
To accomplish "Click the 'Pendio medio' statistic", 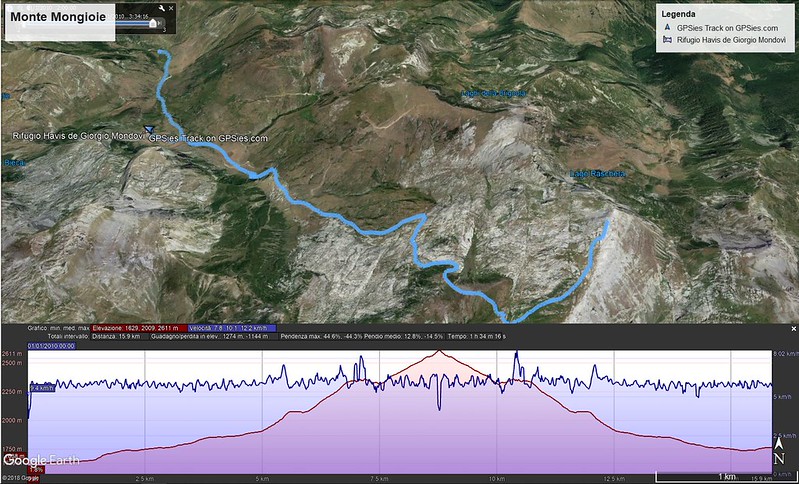I will pyautogui.click(x=404, y=337).
